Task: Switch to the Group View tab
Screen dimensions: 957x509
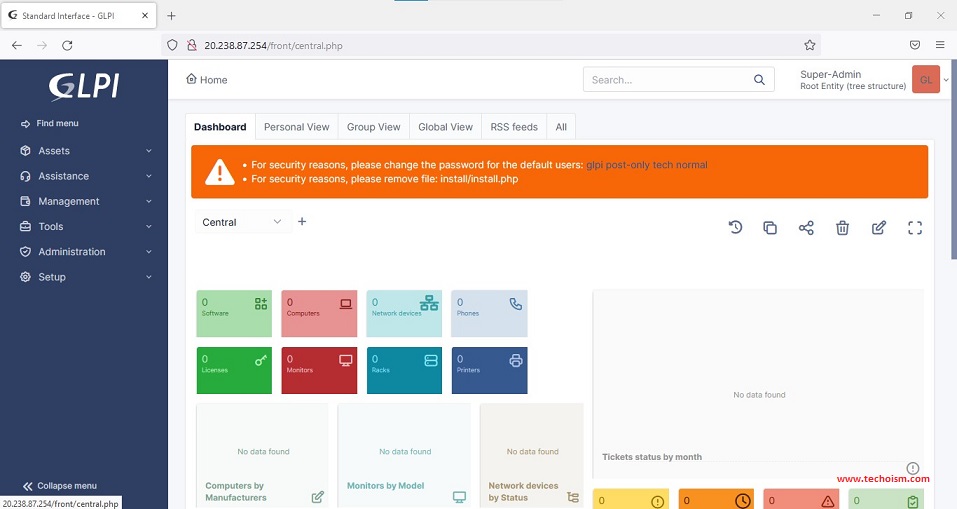Action: click(374, 127)
